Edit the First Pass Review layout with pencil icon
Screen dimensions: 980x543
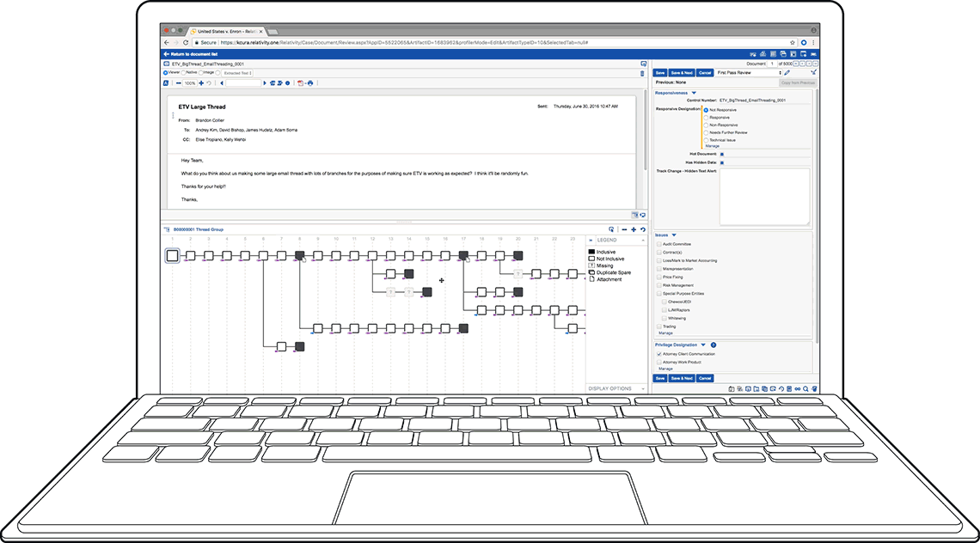786,73
